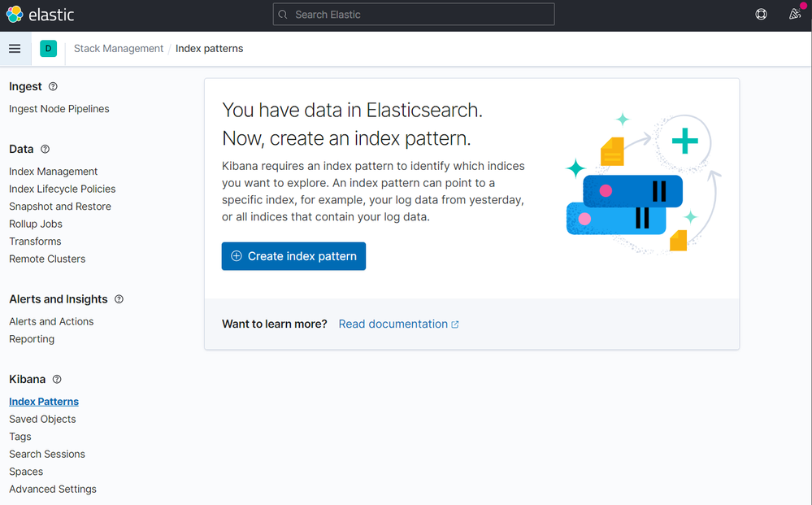Open Rollup Jobs page

(x=36, y=224)
